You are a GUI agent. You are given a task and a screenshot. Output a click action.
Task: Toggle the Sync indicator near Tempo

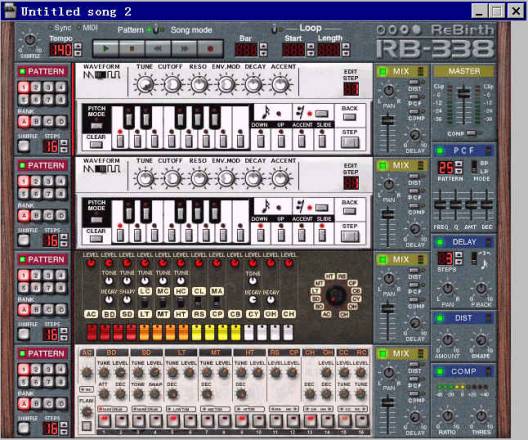[x=52, y=28]
